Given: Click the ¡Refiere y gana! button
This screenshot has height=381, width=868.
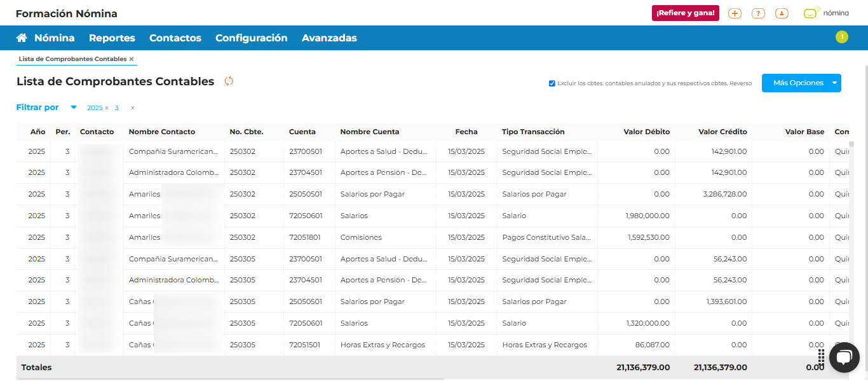Looking at the screenshot, I should click(x=685, y=13).
